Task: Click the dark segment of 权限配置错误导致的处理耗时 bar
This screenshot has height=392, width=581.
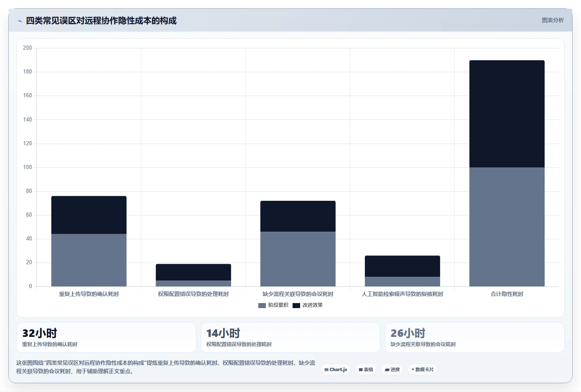Action: (x=194, y=272)
